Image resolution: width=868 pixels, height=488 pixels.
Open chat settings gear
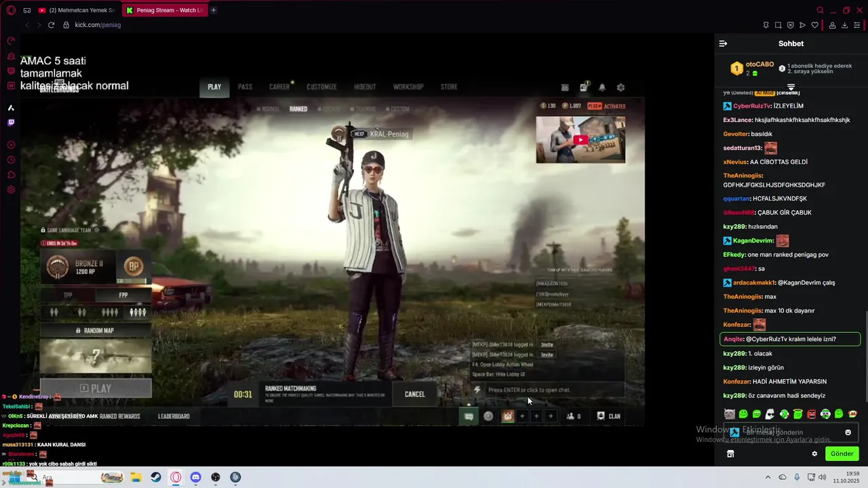[814, 453]
